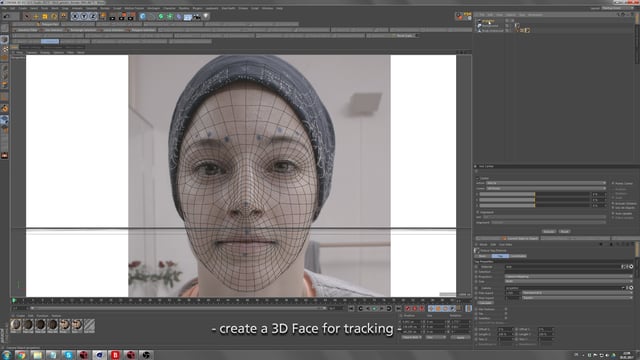
Task: Click the striped material thumbnail
Action: [x=89, y=325]
